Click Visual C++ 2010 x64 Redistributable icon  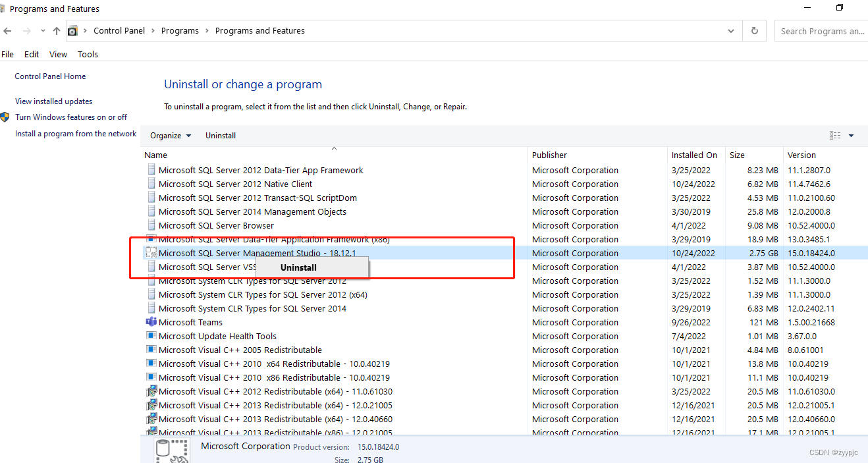pos(151,364)
